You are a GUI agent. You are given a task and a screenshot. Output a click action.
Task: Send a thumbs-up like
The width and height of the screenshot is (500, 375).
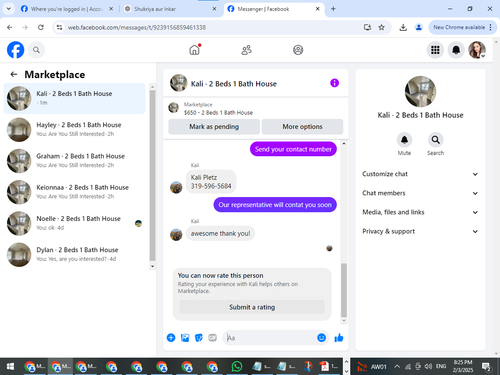coord(339,338)
